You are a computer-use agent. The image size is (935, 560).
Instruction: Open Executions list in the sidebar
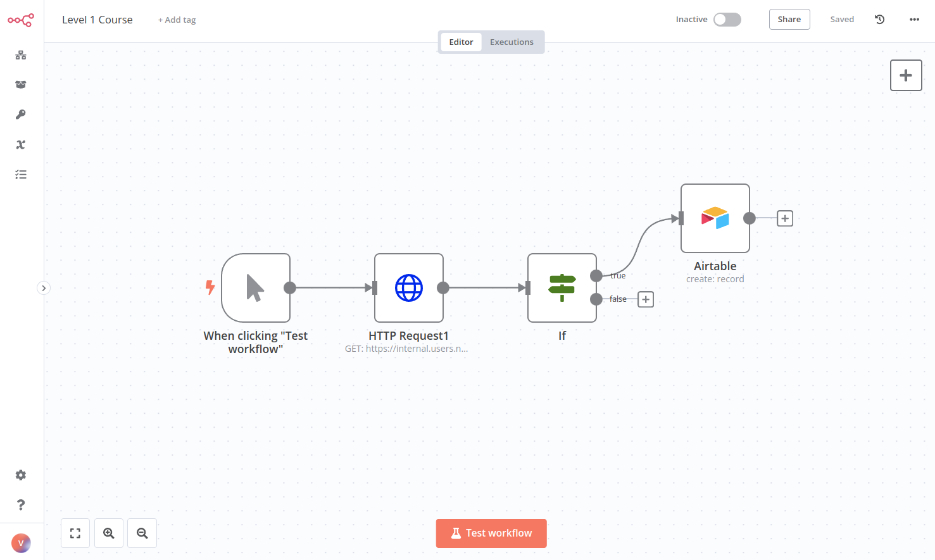coord(20,174)
